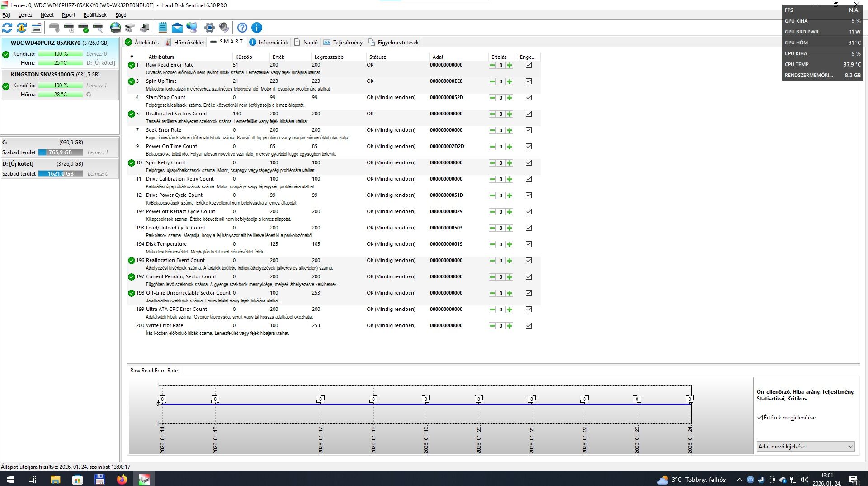The width and height of the screenshot is (868, 486).
Task: Increase offset for Raw Read Error Rate
Action: [x=509, y=65]
